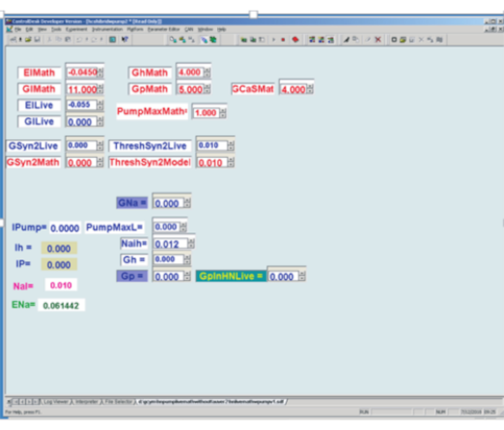Click the context help arrow toolbar icon
Screen dimensions: 504x430
tap(125, 39)
